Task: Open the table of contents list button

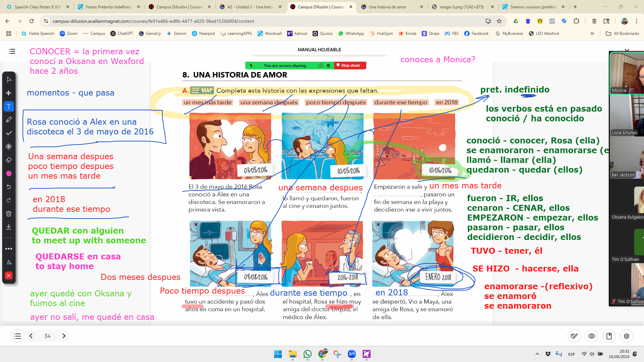Action: coord(17,336)
